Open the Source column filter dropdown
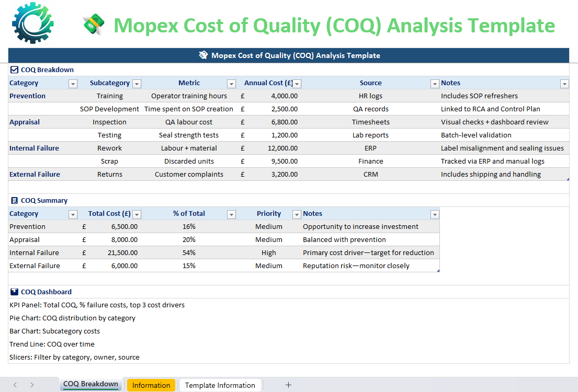This screenshot has height=392, width=578. (x=434, y=84)
